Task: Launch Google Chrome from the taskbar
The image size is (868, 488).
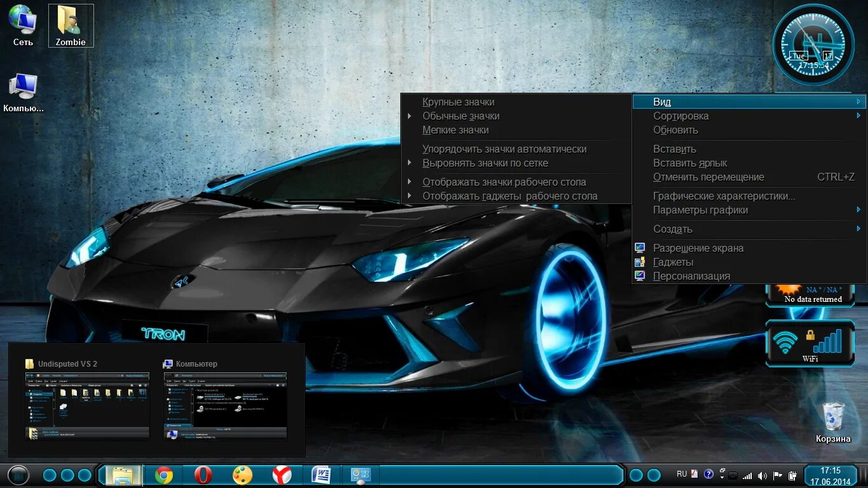Action: [164, 475]
